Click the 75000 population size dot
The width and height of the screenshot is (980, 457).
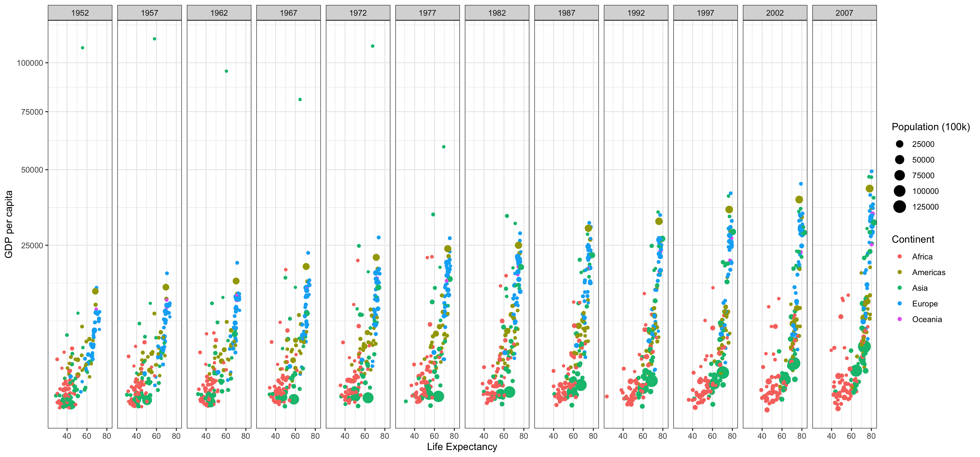click(900, 175)
